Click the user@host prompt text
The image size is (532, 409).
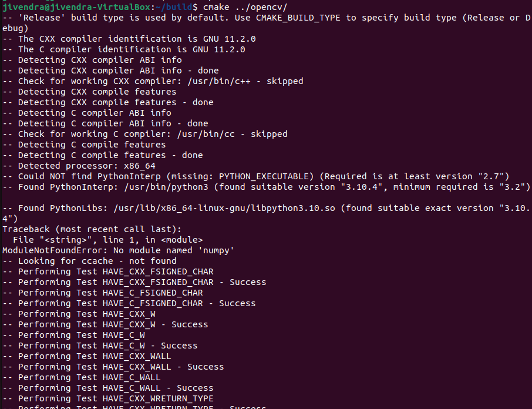tap(76, 7)
